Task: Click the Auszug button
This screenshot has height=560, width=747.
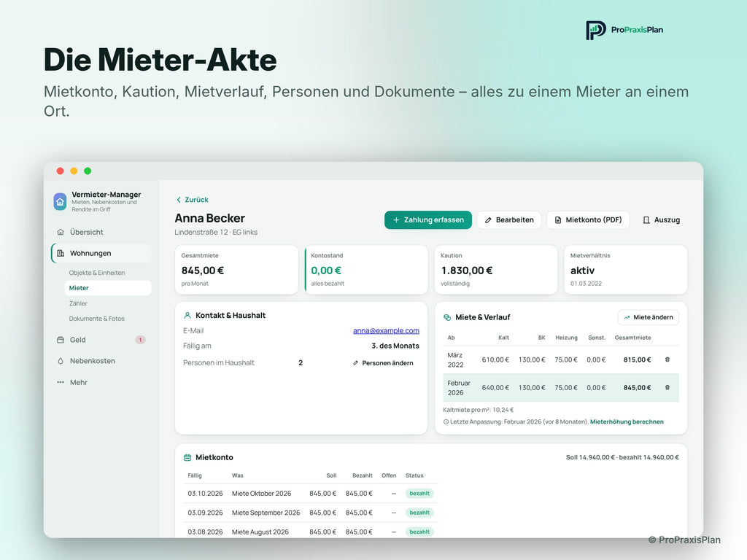Action: [x=661, y=220]
